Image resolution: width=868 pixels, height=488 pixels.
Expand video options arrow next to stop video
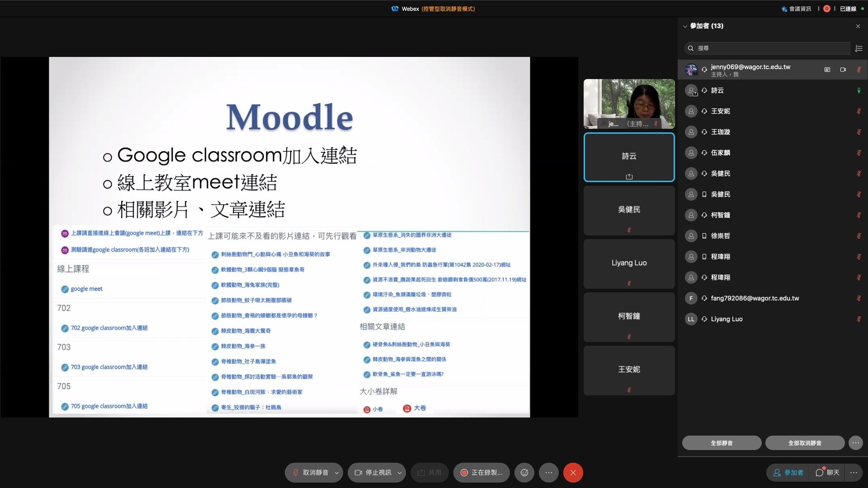click(x=400, y=473)
